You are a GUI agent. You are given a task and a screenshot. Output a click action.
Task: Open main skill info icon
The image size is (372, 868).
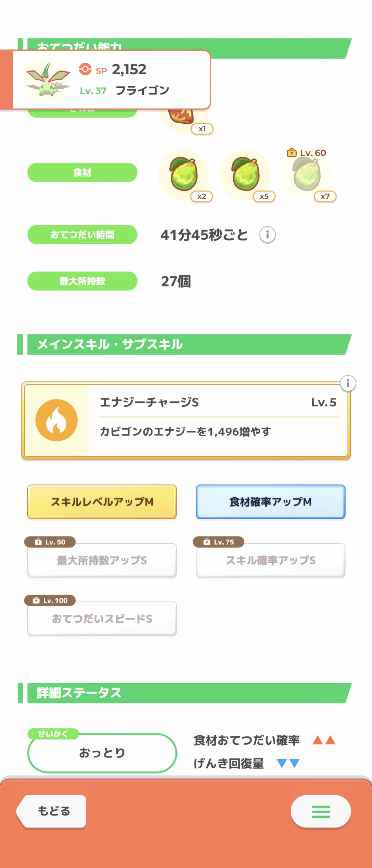coord(348,383)
